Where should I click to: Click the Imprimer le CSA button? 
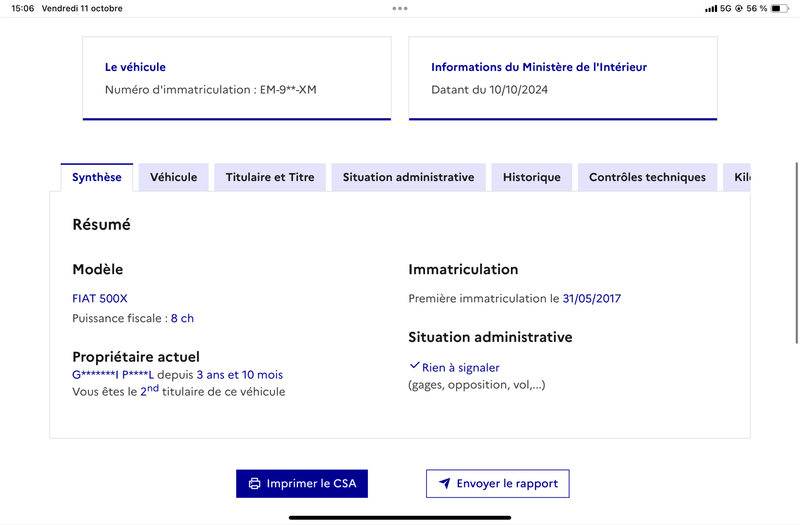pos(302,484)
